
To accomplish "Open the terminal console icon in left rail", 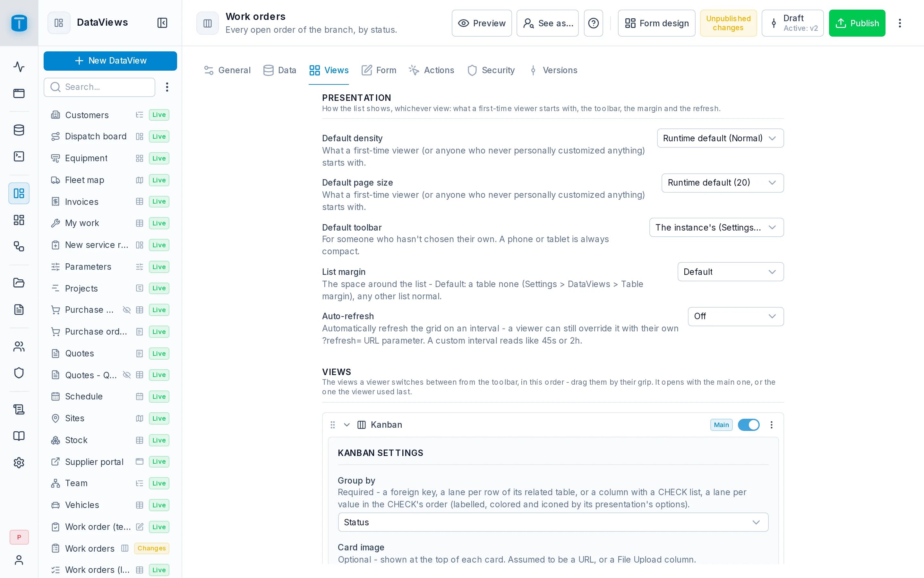I will coord(19,156).
